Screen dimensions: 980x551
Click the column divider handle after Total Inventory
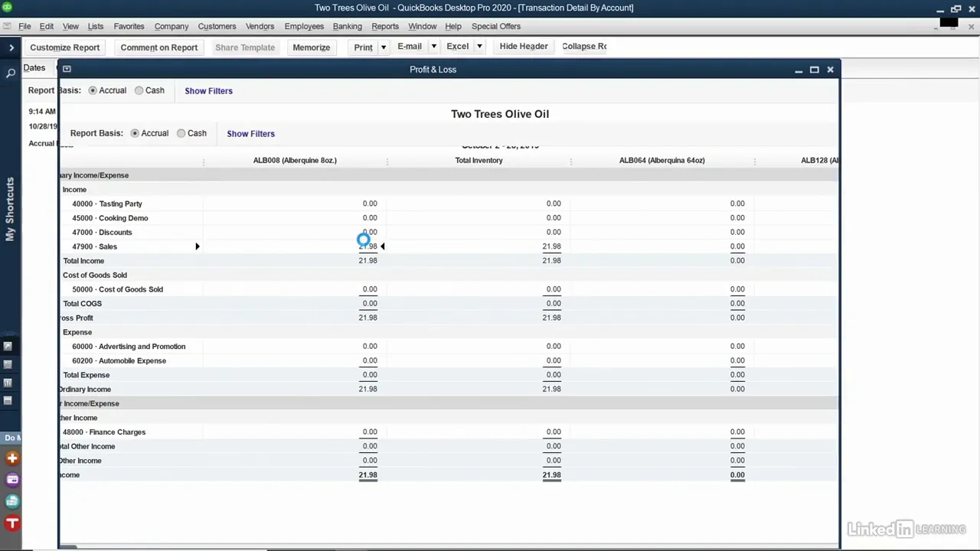coord(570,161)
